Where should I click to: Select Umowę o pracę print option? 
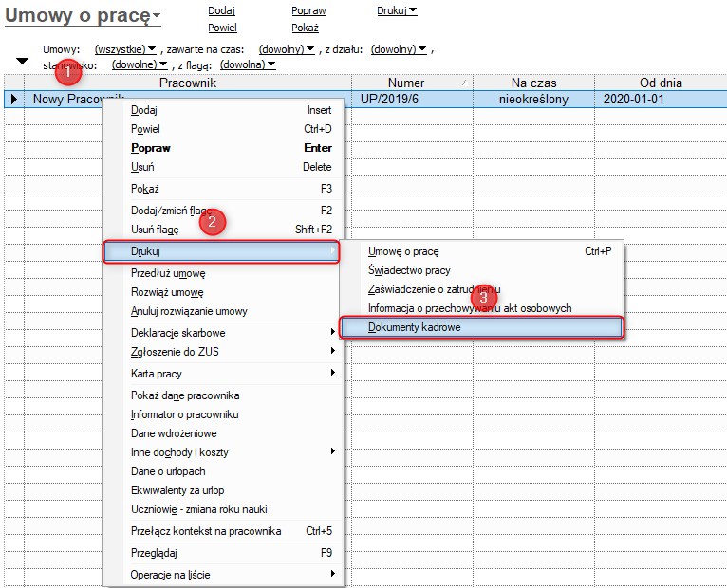click(x=403, y=251)
